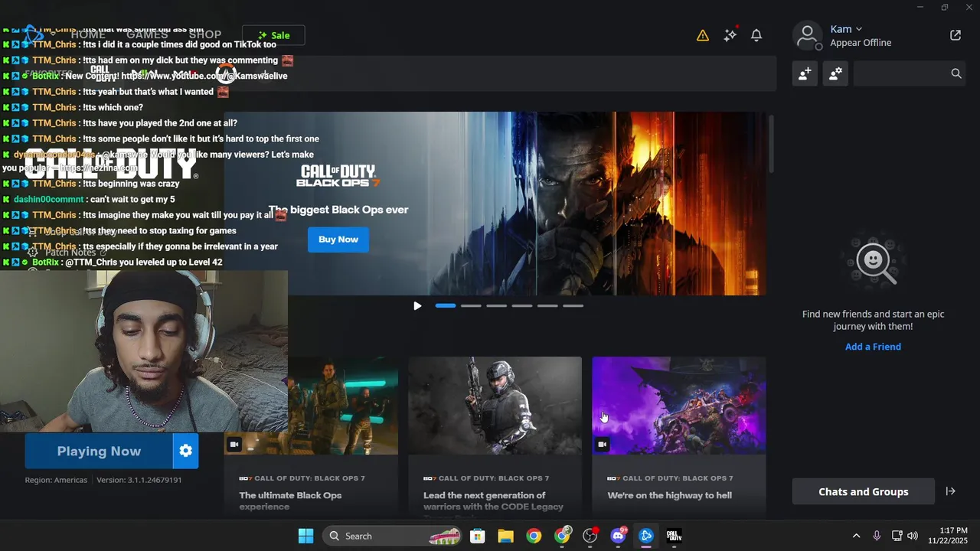Open the Windows Start menu
The image size is (980, 551).
[x=305, y=536]
